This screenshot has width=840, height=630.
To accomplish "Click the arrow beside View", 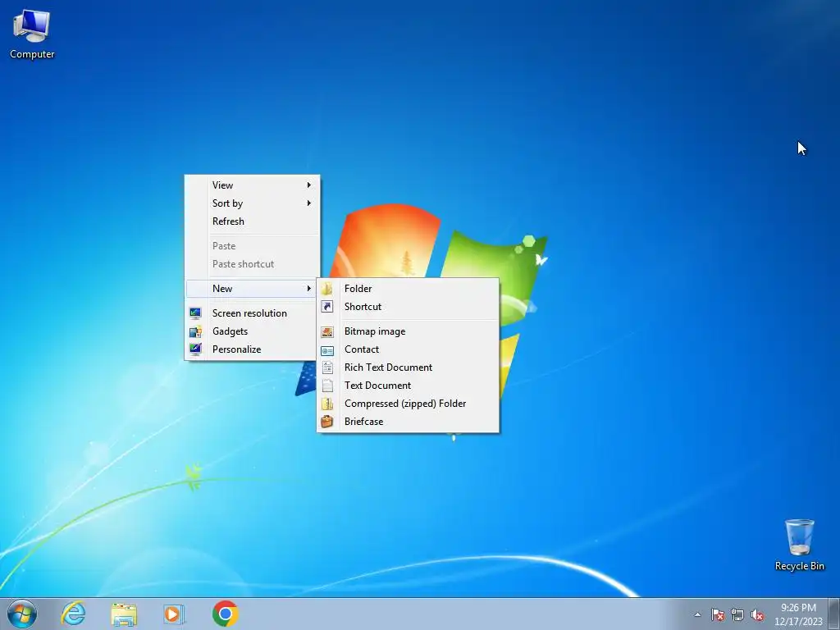I will point(309,185).
